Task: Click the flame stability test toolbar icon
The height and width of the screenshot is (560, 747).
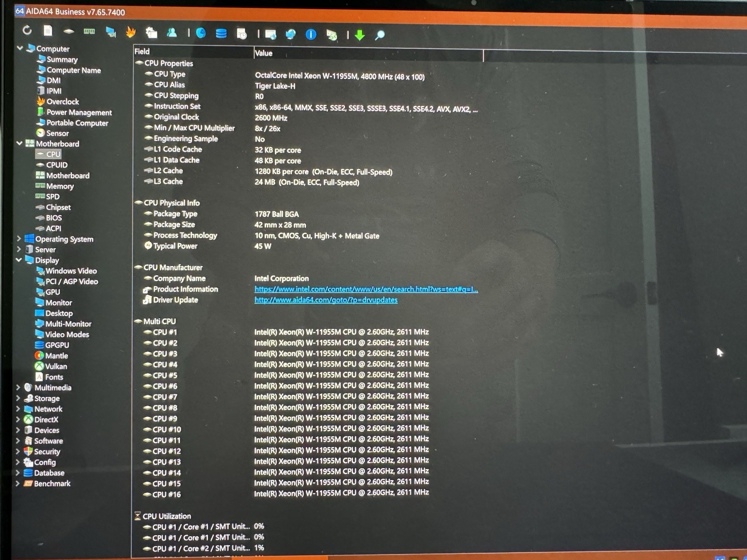Action: (x=131, y=32)
